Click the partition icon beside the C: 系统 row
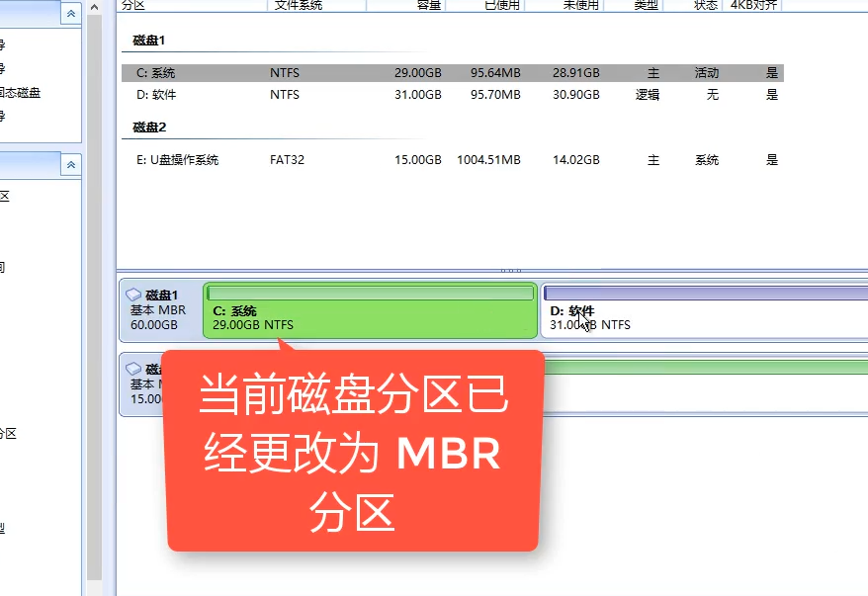This screenshot has width=868, height=596. click(x=133, y=71)
